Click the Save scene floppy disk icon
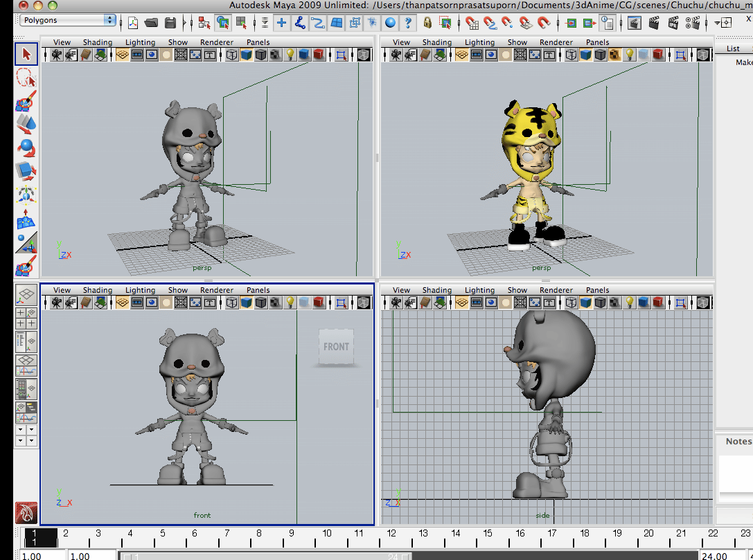753x560 pixels. [x=168, y=23]
